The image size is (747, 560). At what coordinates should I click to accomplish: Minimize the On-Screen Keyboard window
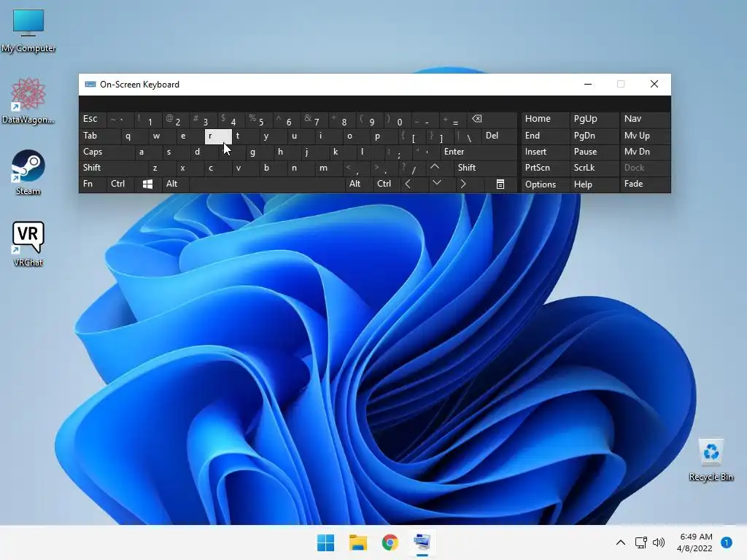[588, 85]
